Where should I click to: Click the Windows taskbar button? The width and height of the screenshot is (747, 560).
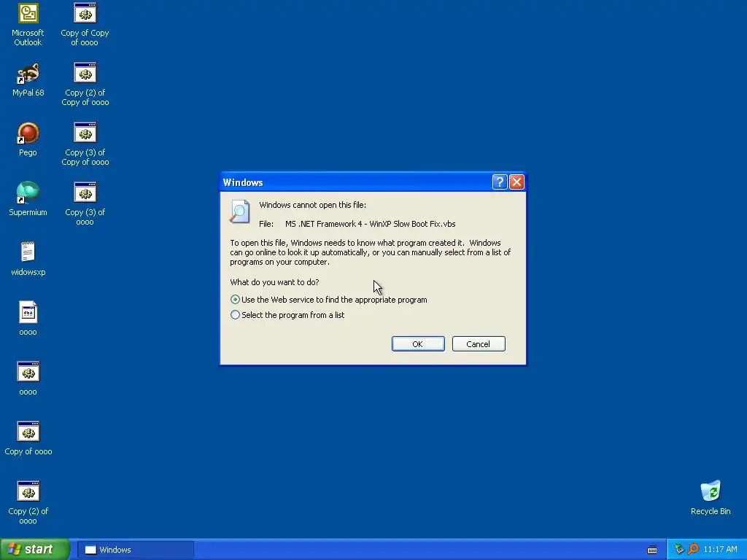(x=135, y=550)
